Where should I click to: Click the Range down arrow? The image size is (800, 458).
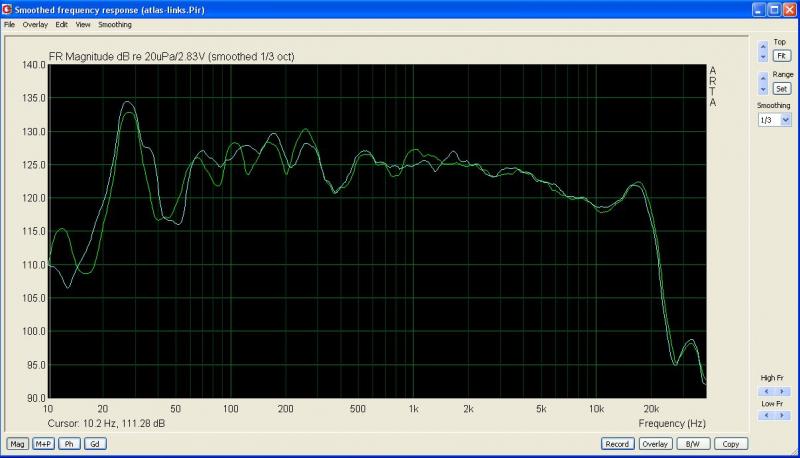pyautogui.click(x=763, y=89)
